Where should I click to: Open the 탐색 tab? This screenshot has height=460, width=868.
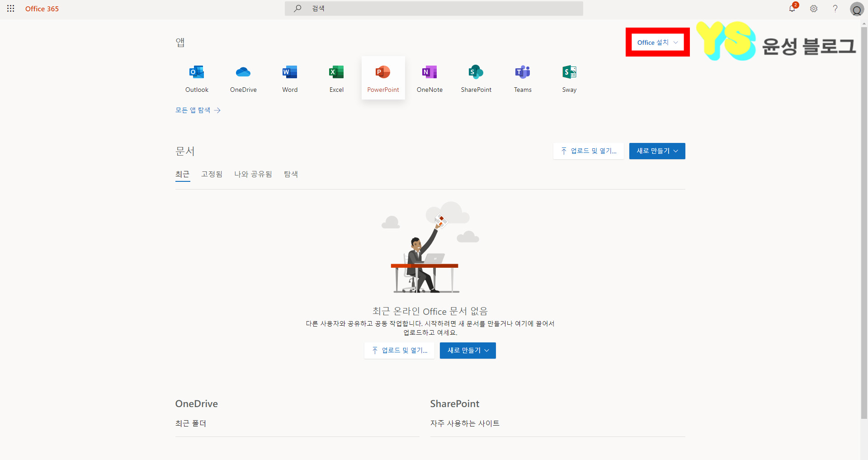coord(291,174)
